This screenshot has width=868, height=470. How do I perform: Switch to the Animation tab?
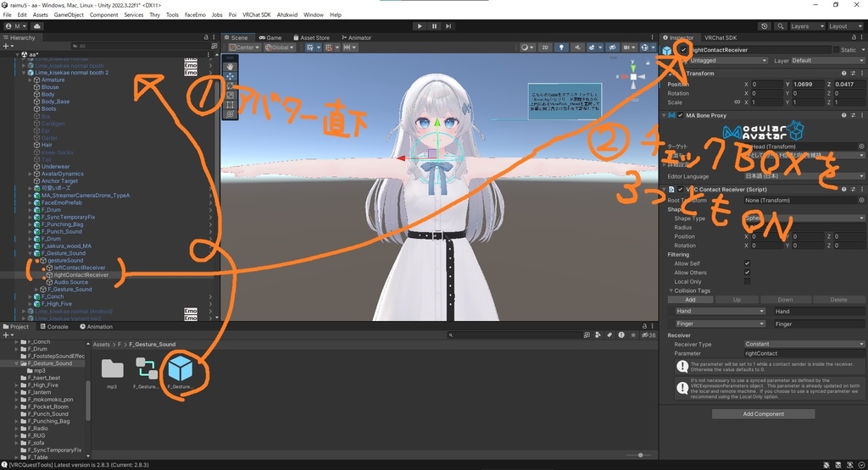(96, 327)
